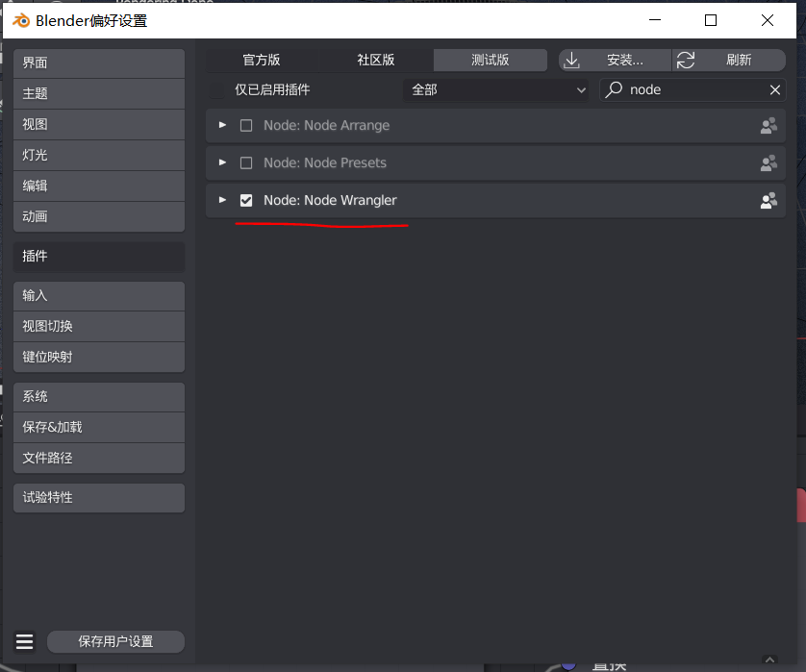Expand the Node Presets add-on entry
Image resolution: width=806 pixels, height=672 pixels.
point(222,162)
